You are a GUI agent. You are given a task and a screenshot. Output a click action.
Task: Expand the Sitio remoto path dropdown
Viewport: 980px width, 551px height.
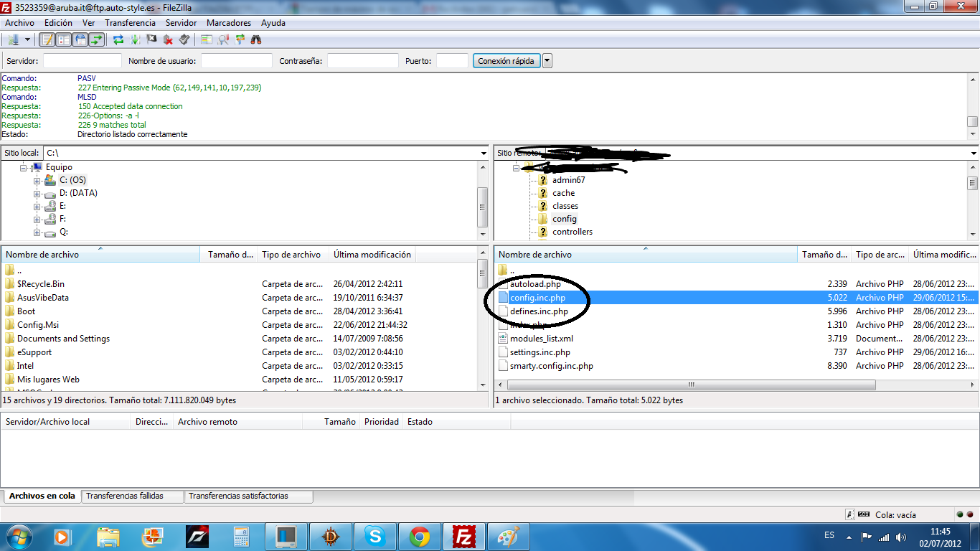(974, 153)
